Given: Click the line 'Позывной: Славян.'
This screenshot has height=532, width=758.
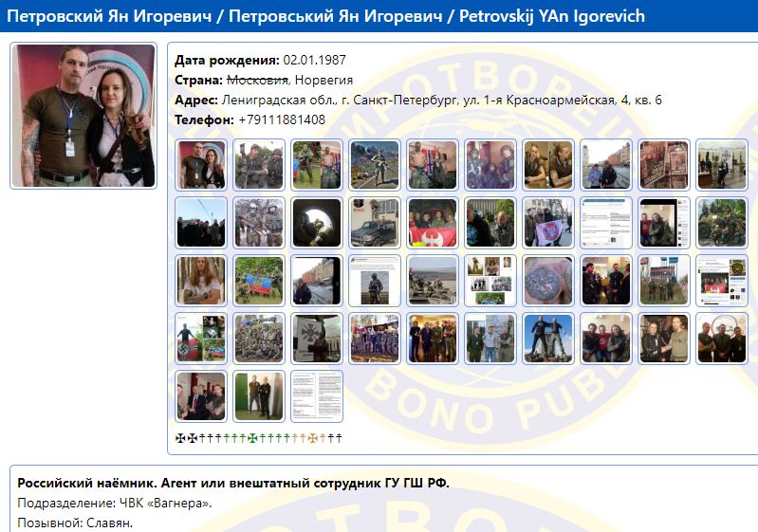Looking at the screenshot, I should click(x=75, y=523).
